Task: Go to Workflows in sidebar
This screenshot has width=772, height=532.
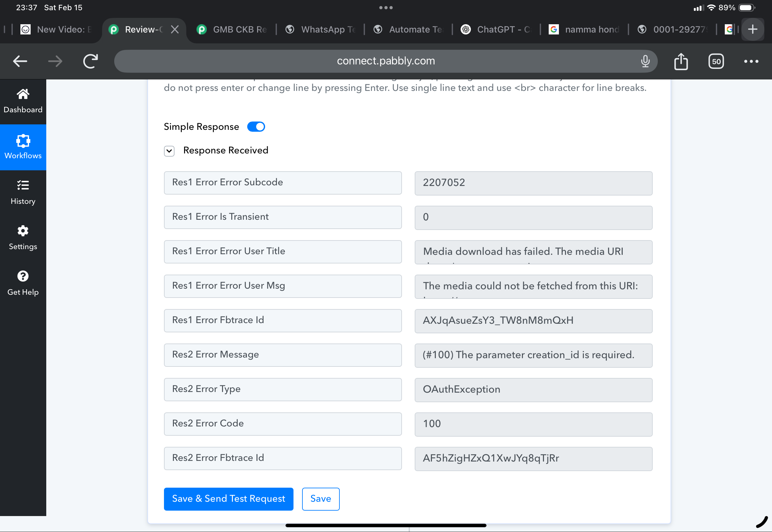Action: pos(23,147)
